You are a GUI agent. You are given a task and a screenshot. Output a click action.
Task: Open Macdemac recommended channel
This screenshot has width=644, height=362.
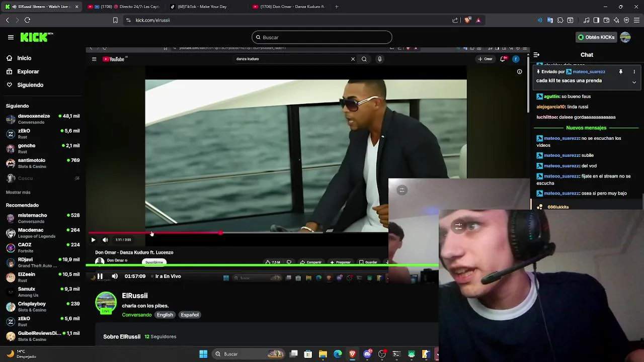(x=43, y=233)
